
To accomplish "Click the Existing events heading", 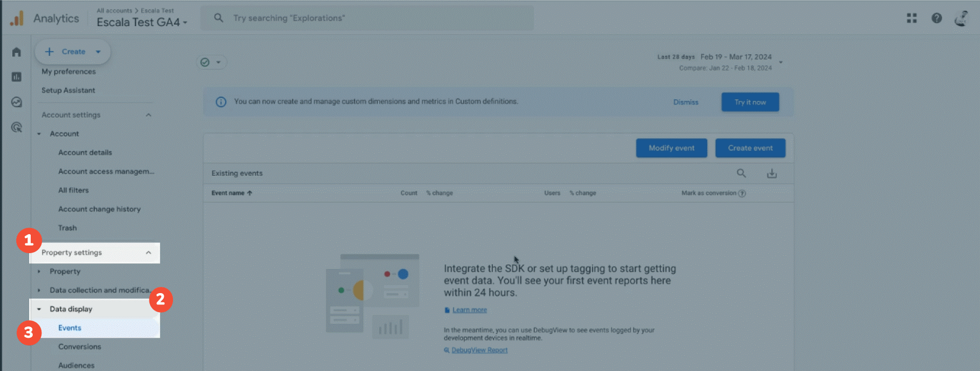I will (237, 173).
